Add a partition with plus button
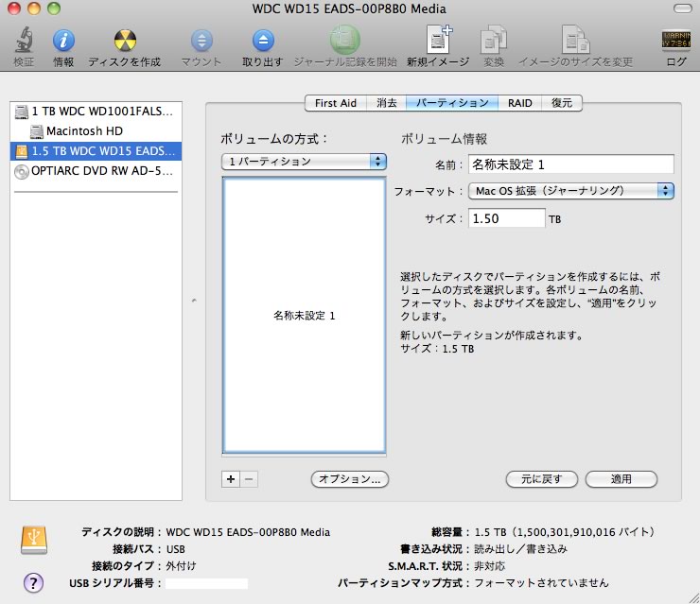Viewport: 700px width, 604px height. pyautogui.click(x=231, y=479)
